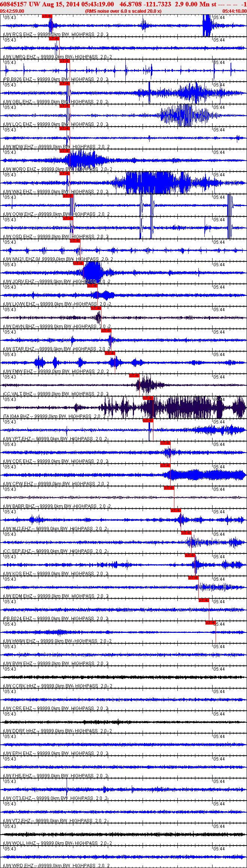Click the 'UW KOS EHZ' station label
247x868 pixels.
pos(18,574)
